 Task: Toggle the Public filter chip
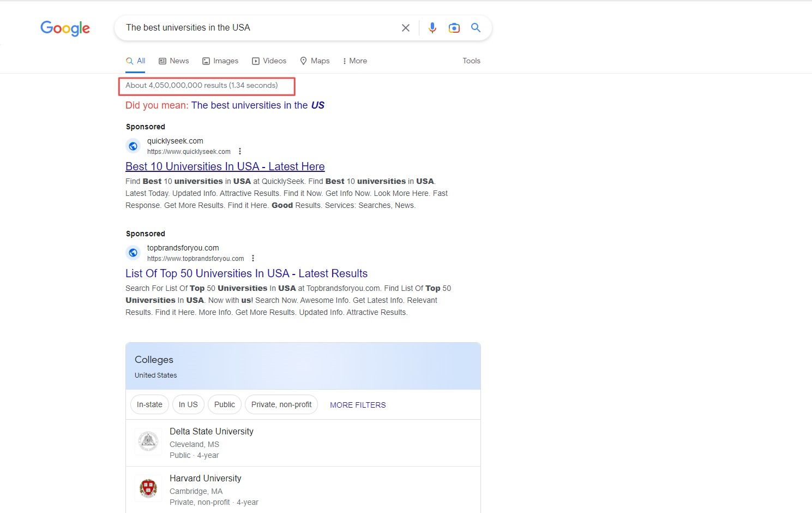pos(225,404)
